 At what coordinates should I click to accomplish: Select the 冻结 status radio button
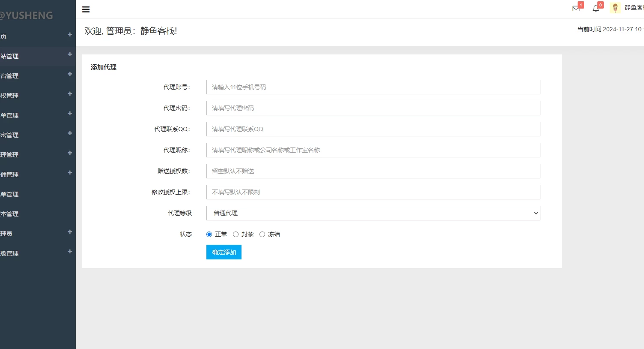[x=262, y=235]
